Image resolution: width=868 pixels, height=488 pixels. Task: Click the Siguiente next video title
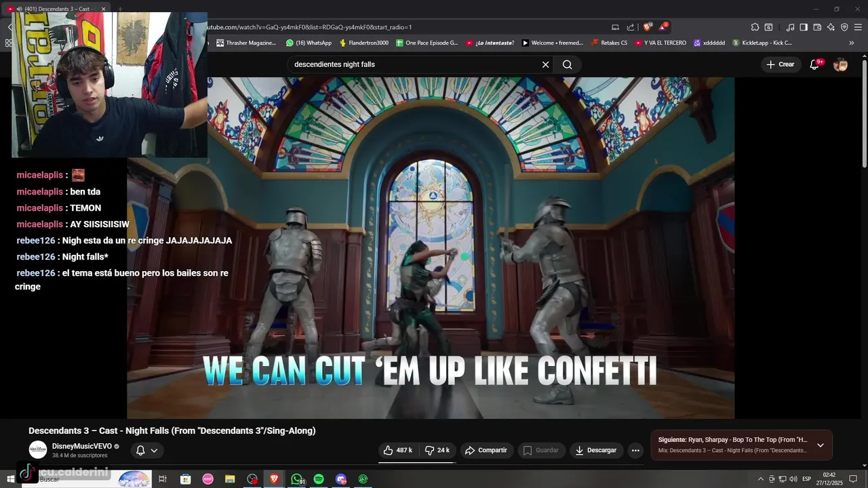pyautogui.click(x=733, y=440)
